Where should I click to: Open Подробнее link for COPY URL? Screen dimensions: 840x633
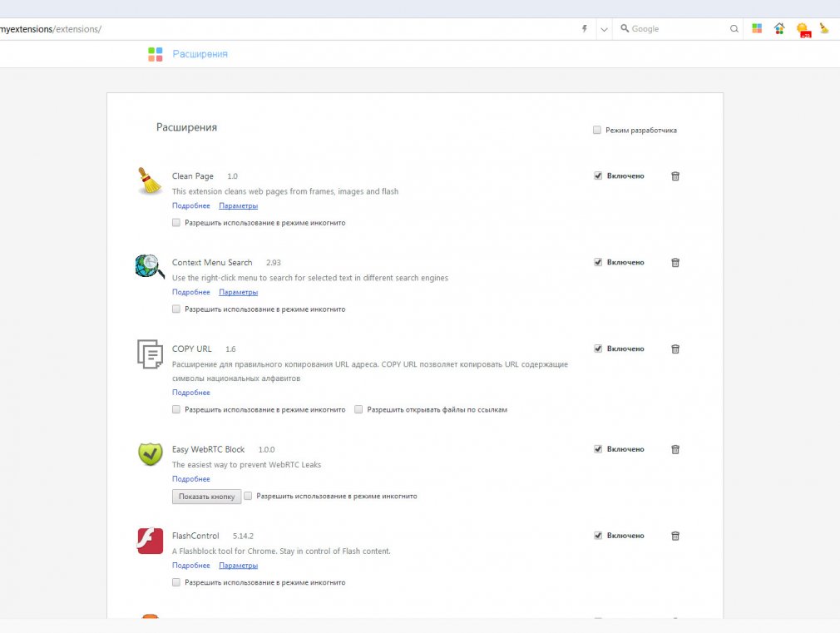point(190,393)
